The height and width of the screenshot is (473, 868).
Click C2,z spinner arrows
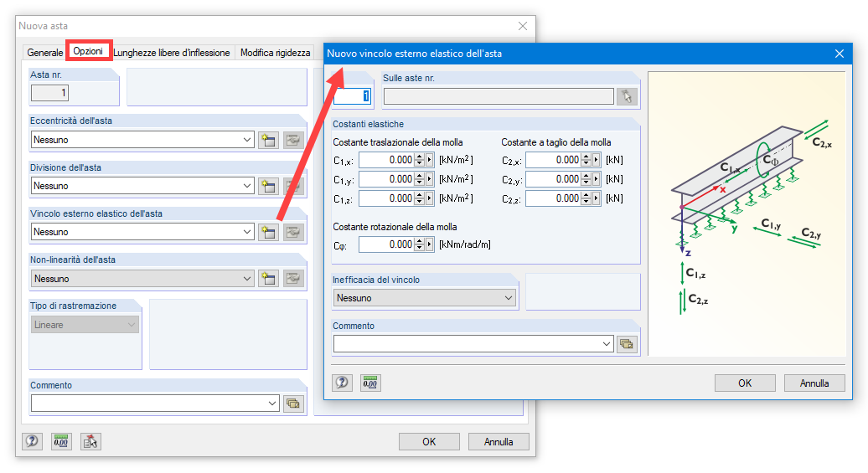(x=586, y=198)
